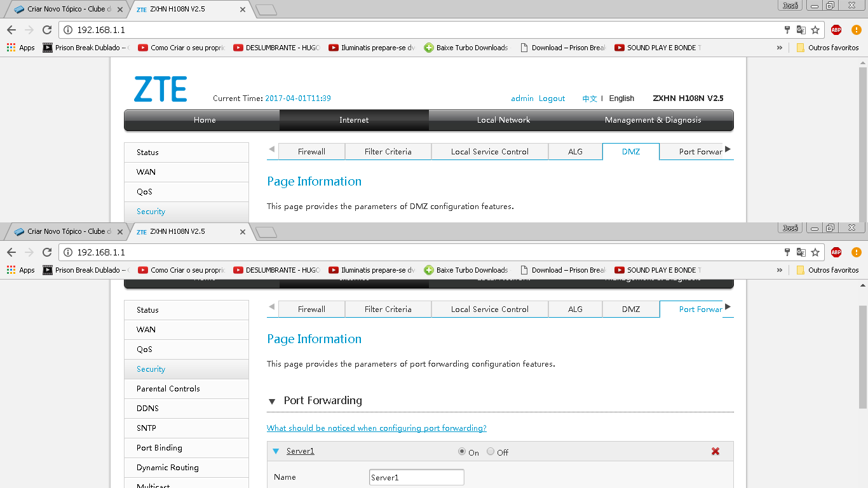Go back in the upper browser window
868x488 pixels.
pos(11,30)
